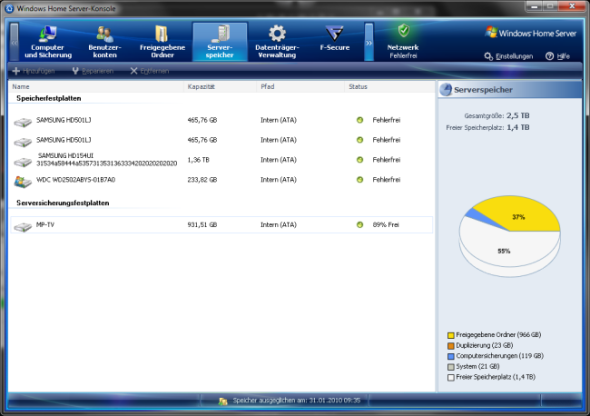Image resolution: width=590 pixels, height=416 pixels.
Task: Click the WDC WD2502ABYS system drive icon
Action: point(23,181)
